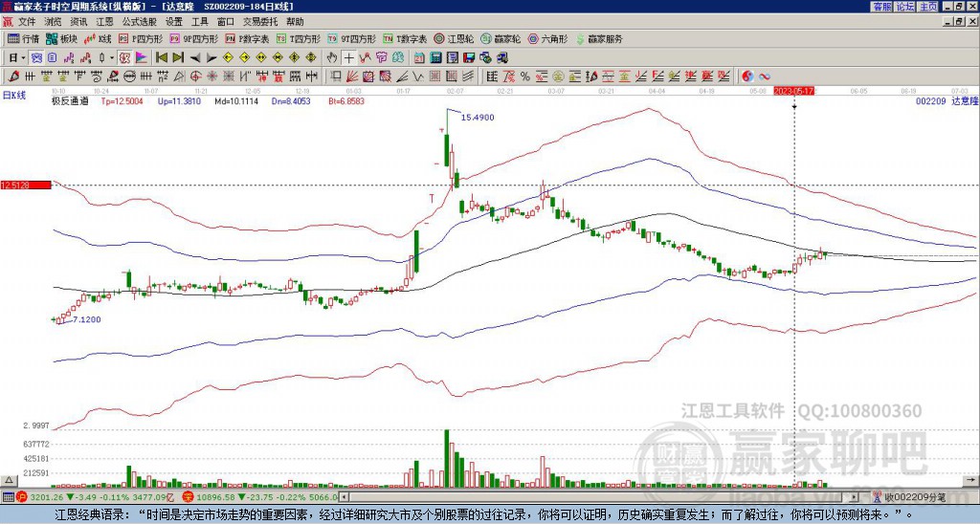Image resolution: width=980 pixels, height=524 pixels.
Task: Click the up-triangle button at chart bottom-left
Action: 8,480
